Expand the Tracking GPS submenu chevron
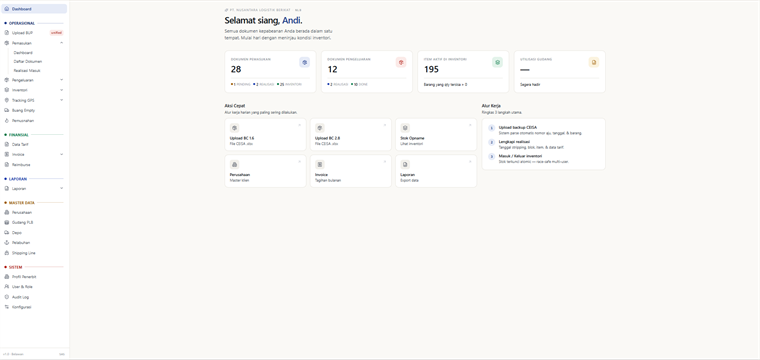The height and width of the screenshot is (360, 760). (x=62, y=100)
